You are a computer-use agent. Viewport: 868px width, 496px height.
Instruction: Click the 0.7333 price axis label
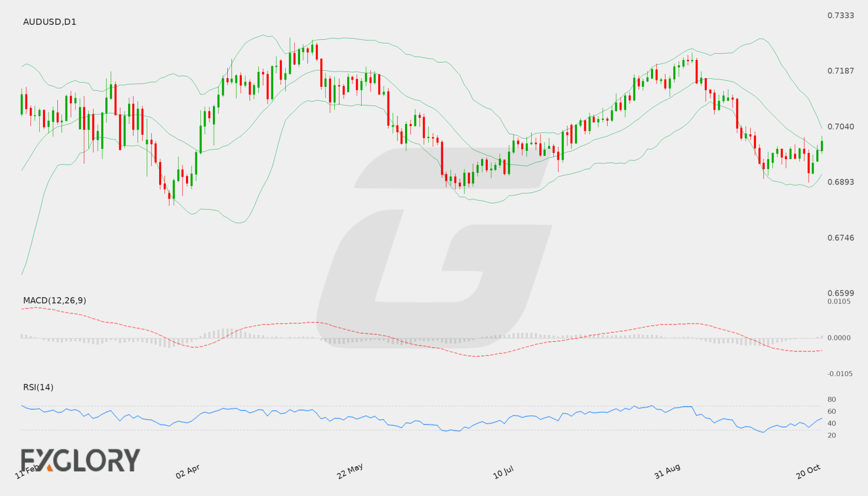tap(841, 16)
